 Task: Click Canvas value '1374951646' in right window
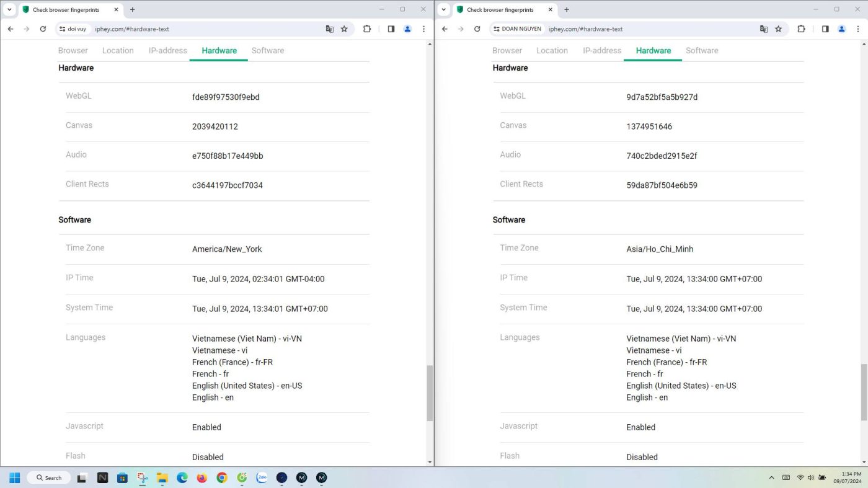coord(649,126)
